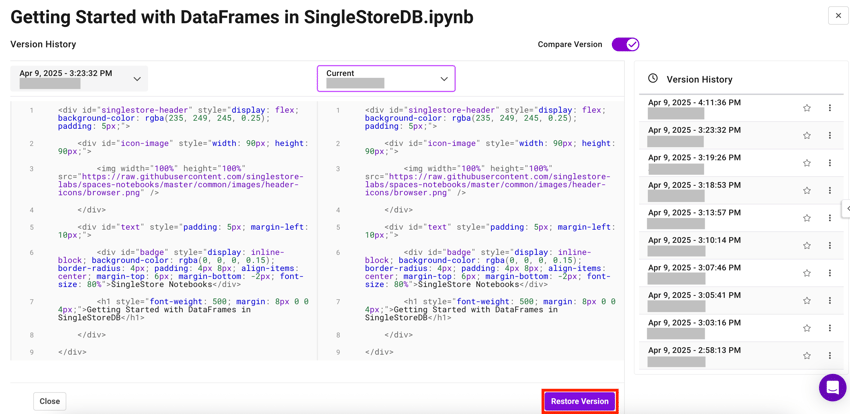Click the notebook title heading
850x414 pixels.
pos(242,17)
